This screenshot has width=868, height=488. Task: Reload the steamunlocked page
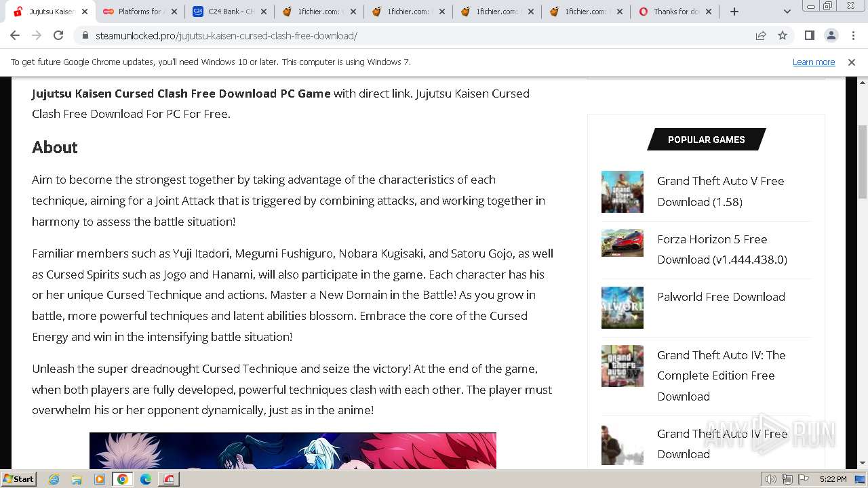click(x=58, y=35)
